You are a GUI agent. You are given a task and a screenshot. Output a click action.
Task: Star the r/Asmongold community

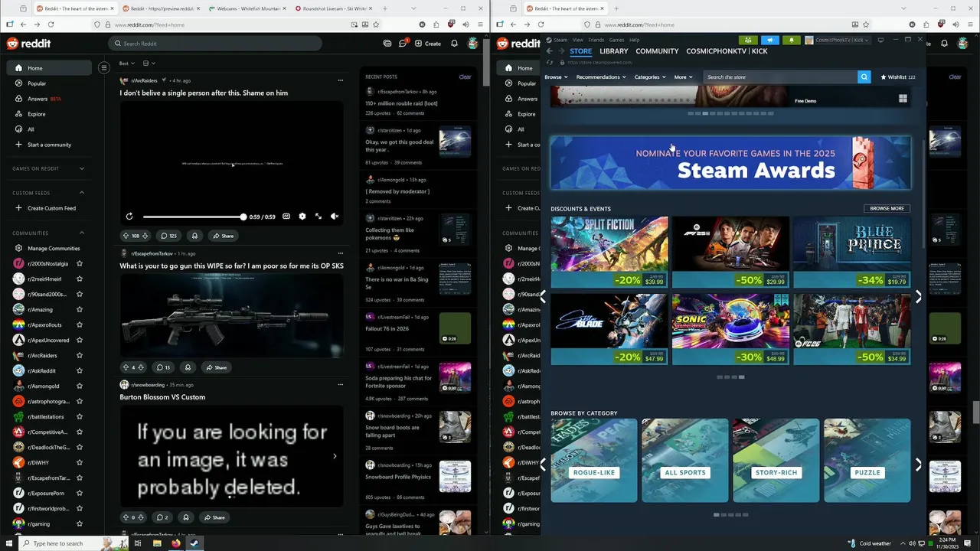click(x=80, y=386)
